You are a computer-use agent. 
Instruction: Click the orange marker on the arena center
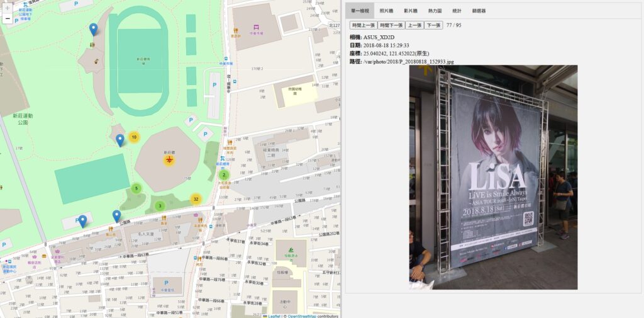[x=169, y=160]
